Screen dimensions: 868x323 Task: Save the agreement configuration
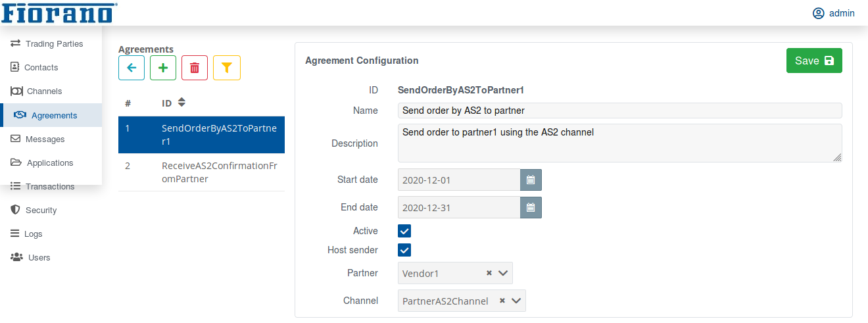pos(814,61)
